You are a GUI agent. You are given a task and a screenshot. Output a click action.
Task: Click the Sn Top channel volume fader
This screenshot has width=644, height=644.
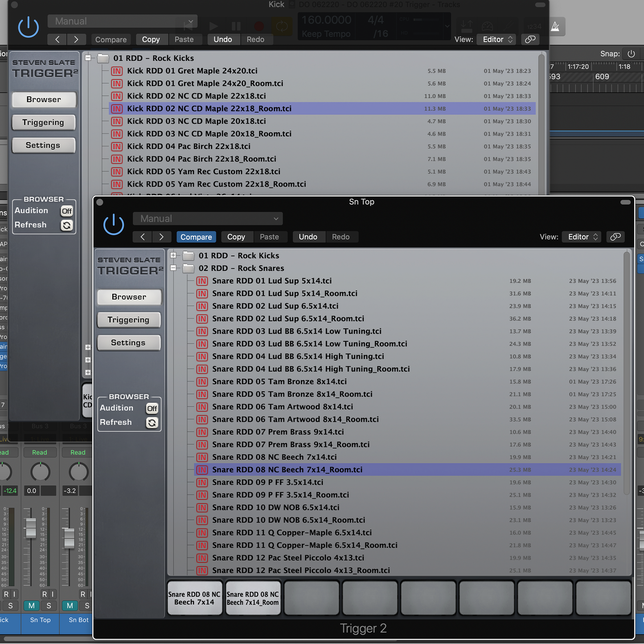click(31, 527)
